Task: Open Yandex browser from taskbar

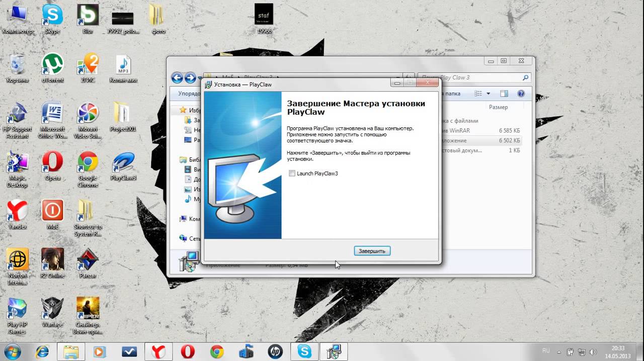Action: [x=158, y=351]
